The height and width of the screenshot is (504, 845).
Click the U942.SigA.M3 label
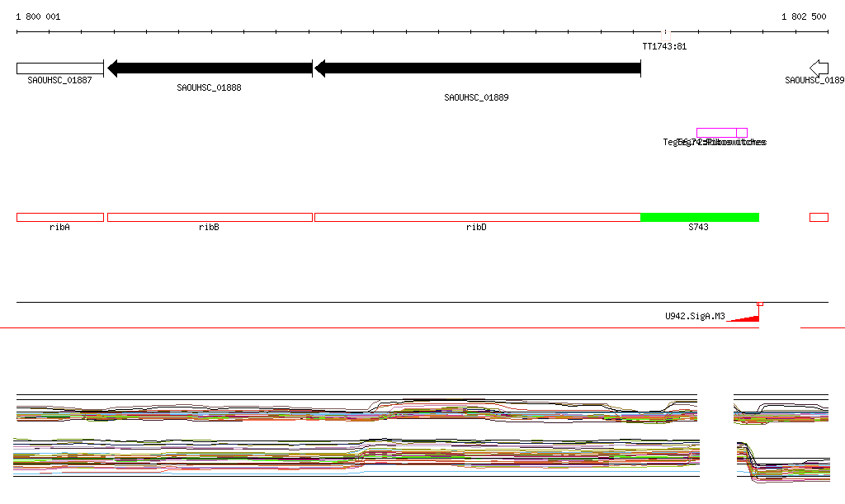[x=695, y=316]
